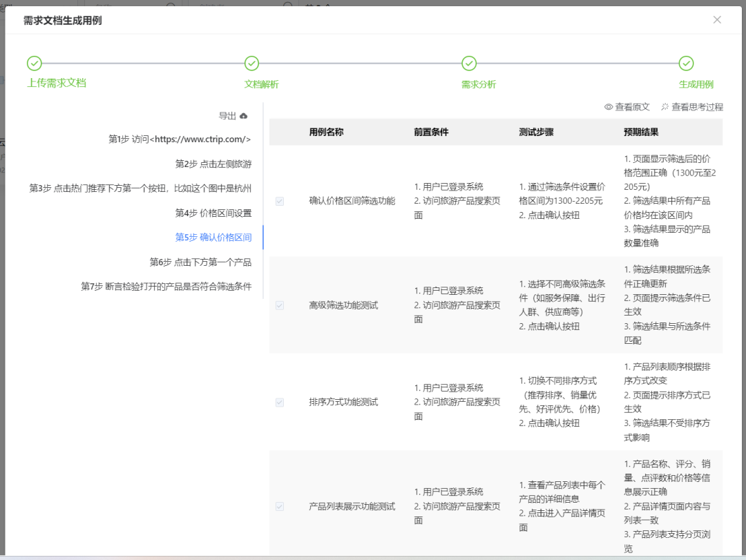This screenshot has width=746, height=560.
Task: Click 预期结果 column header
Action: coord(641,133)
